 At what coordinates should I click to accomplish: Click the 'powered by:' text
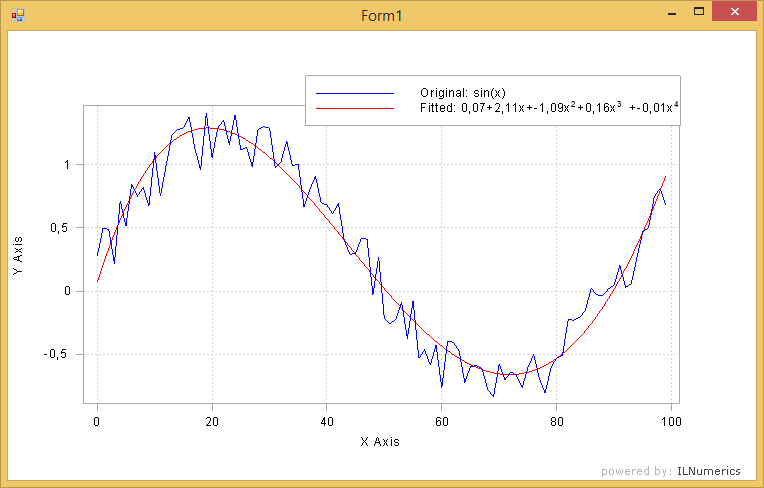point(636,471)
